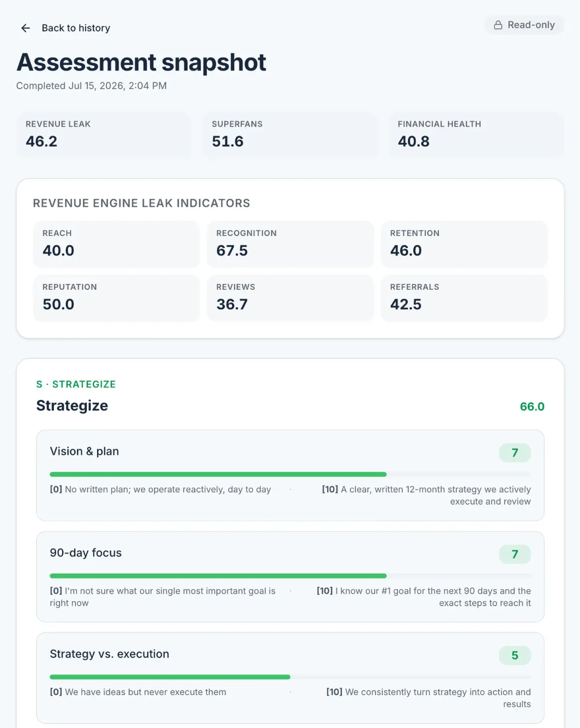Image resolution: width=580 pixels, height=728 pixels.
Task: Click the Read-only badge
Action: pos(524,25)
